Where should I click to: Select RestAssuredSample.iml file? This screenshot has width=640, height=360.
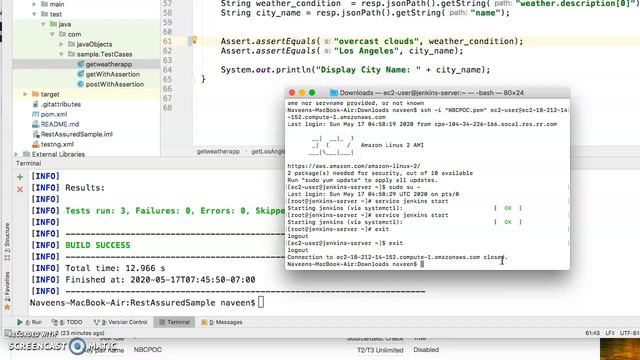[x=76, y=134]
